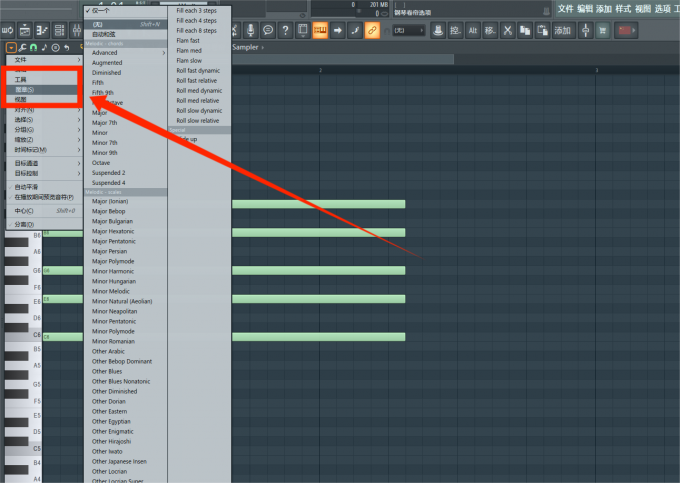Expand the Advanced chords submenu

click(x=125, y=53)
